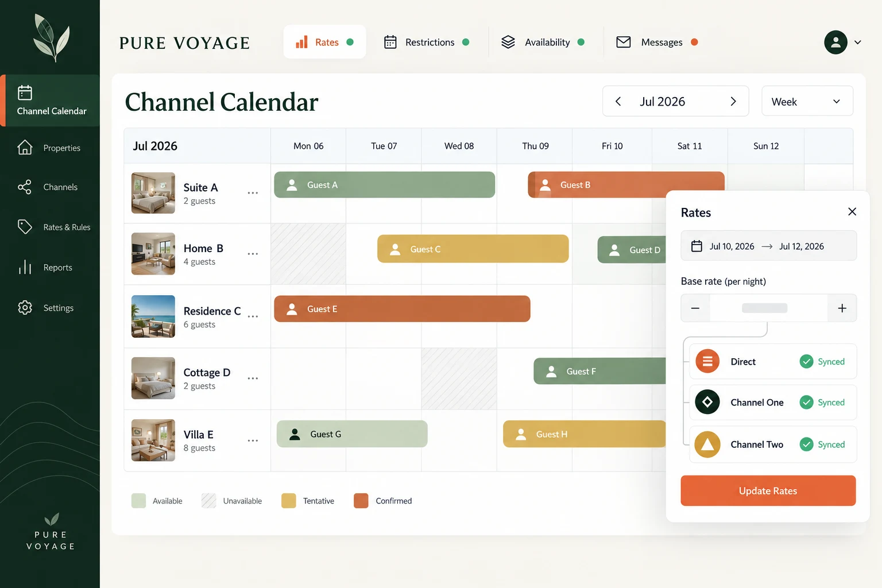882x588 pixels.
Task: Open Cottage D more options menu
Action: pos(253,378)
